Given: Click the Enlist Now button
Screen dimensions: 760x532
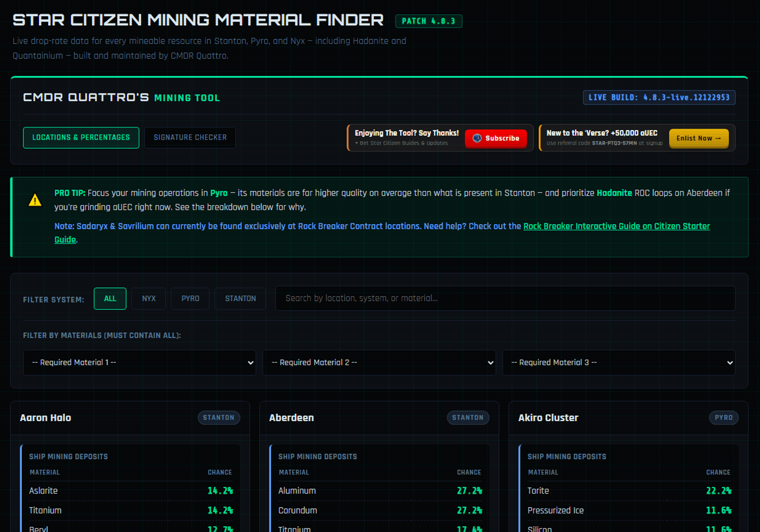Looking at the screenshot, I should tap(699, 138).
